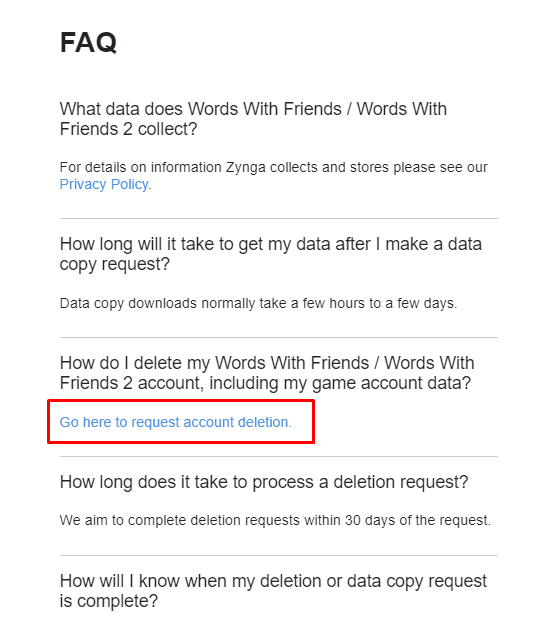
Task: Click "Friends 2 account, including my game account data?" line
Action: point(265,383)
